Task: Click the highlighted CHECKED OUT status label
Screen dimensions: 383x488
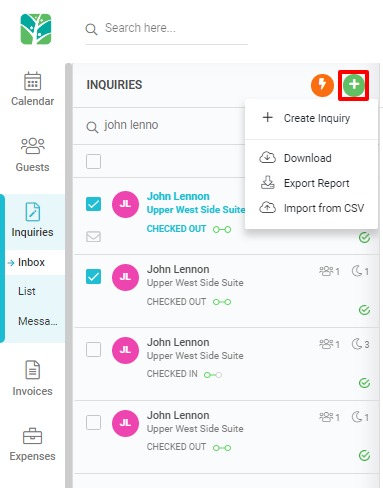Action: point(176,229)
